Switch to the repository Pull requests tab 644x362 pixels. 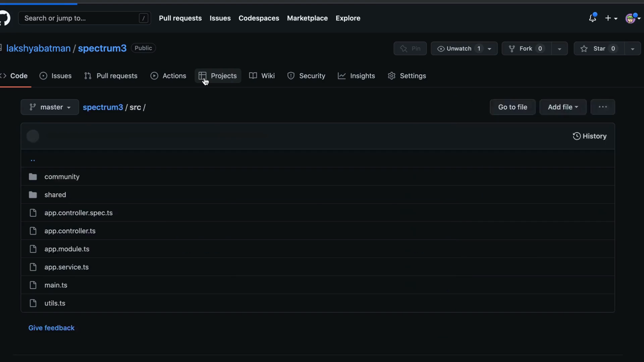click(x=111, y=76)
